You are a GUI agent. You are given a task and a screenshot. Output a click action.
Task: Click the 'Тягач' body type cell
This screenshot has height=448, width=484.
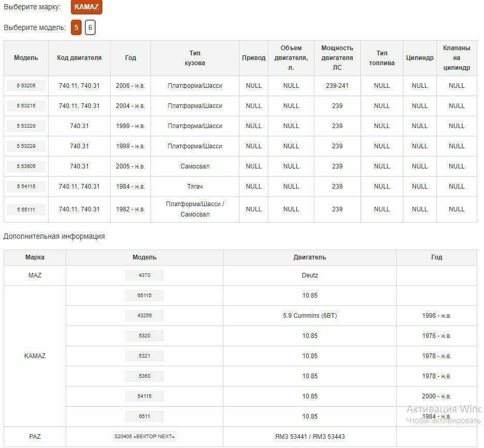coord(195,187)
